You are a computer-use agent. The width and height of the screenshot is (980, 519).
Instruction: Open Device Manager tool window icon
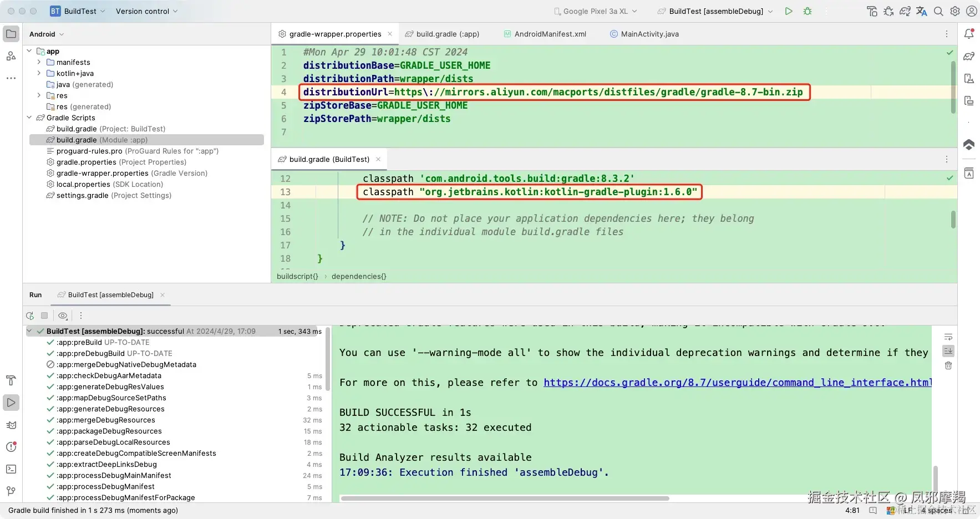[x=969, y=78]
